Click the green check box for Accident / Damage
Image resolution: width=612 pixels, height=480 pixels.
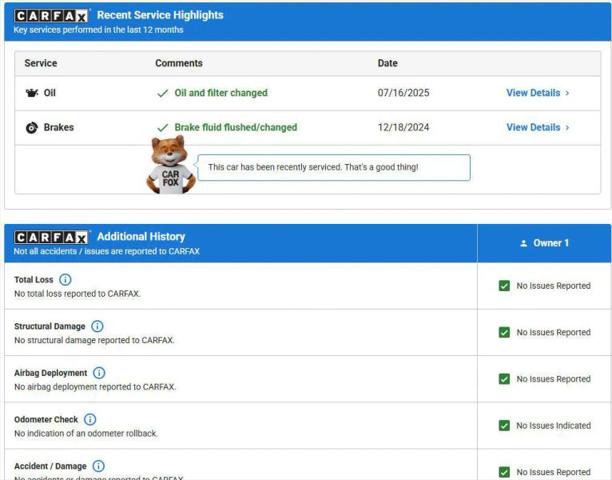pos(504,472)
